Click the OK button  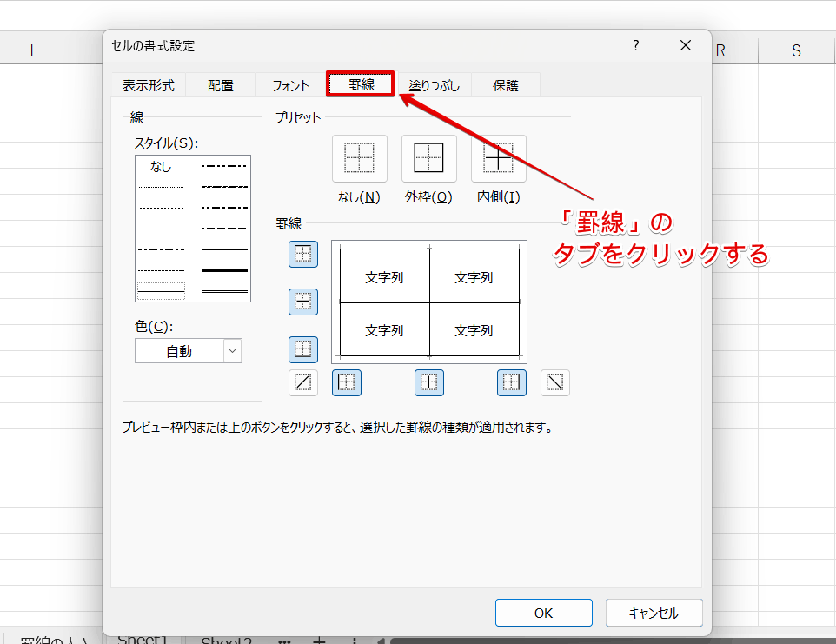click(x=543, y=613)
